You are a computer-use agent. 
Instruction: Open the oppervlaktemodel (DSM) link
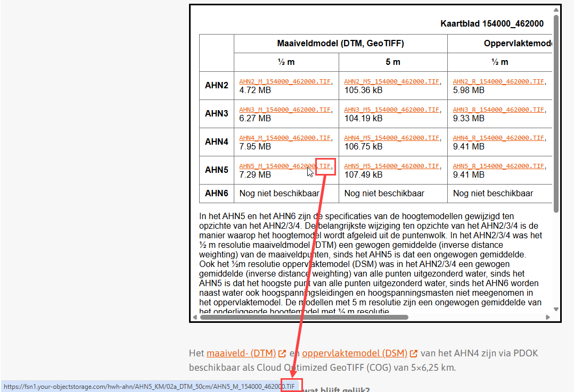355,353
